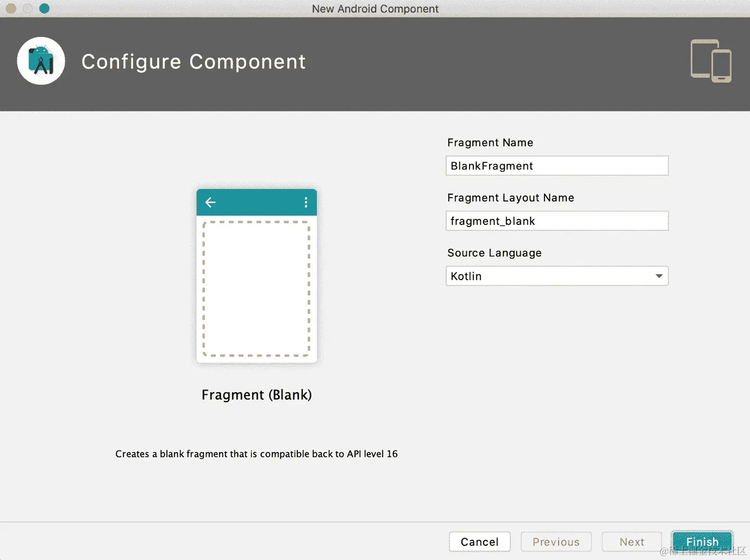Click the "Source Language" label
Image resolution: width=750 pixels, height=560 pixels.
click(495, 253)
